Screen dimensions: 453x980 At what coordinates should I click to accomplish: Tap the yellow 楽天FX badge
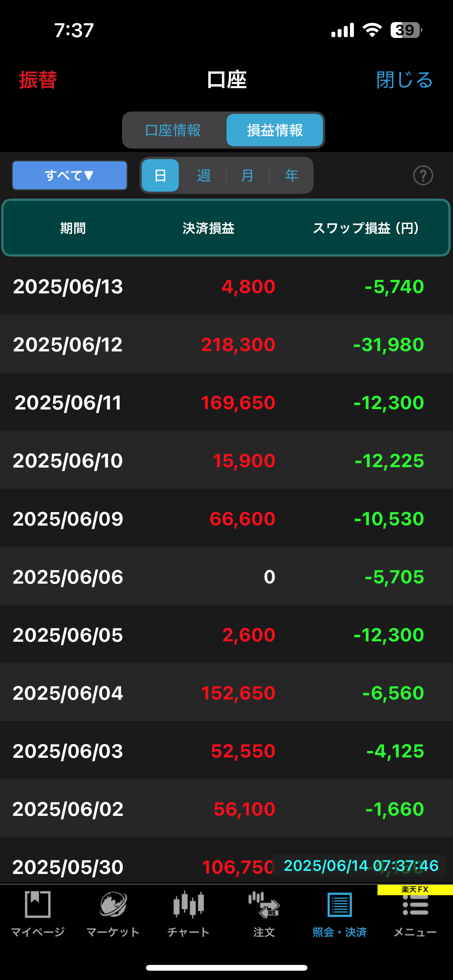tap(415, 889)
